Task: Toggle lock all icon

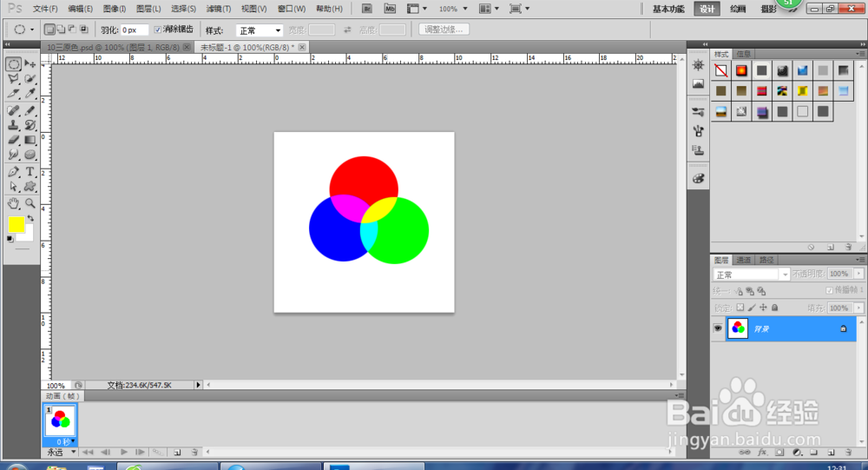Action: 775,308
